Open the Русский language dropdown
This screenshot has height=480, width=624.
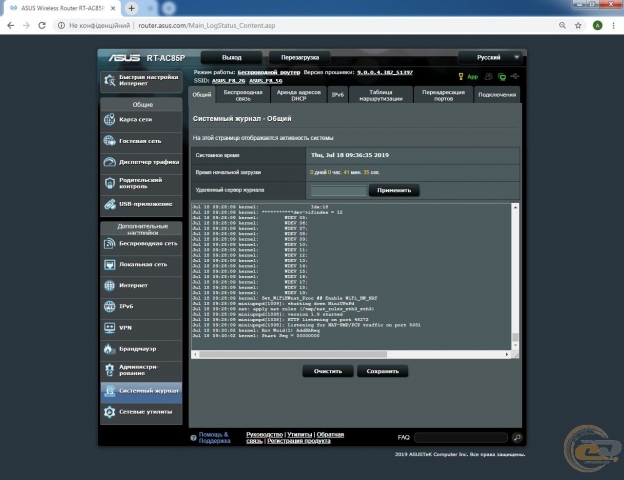[x=491, y=58]
